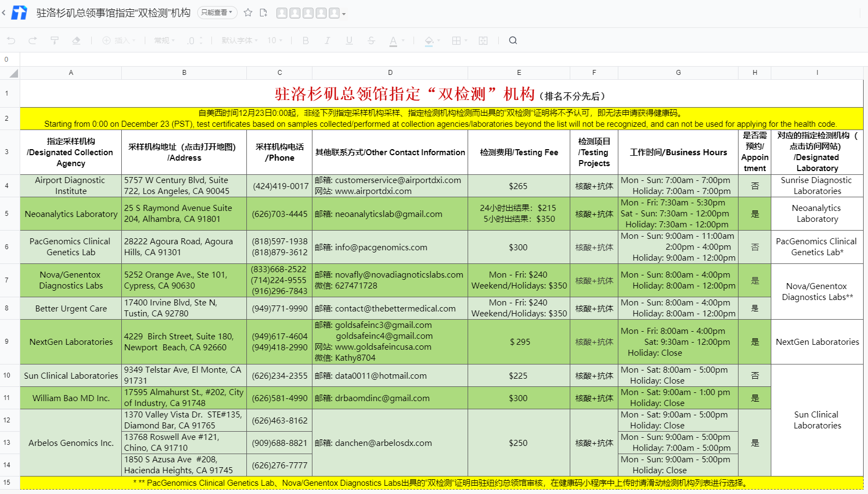Click the undo arrow icon

tap(11, 40)
